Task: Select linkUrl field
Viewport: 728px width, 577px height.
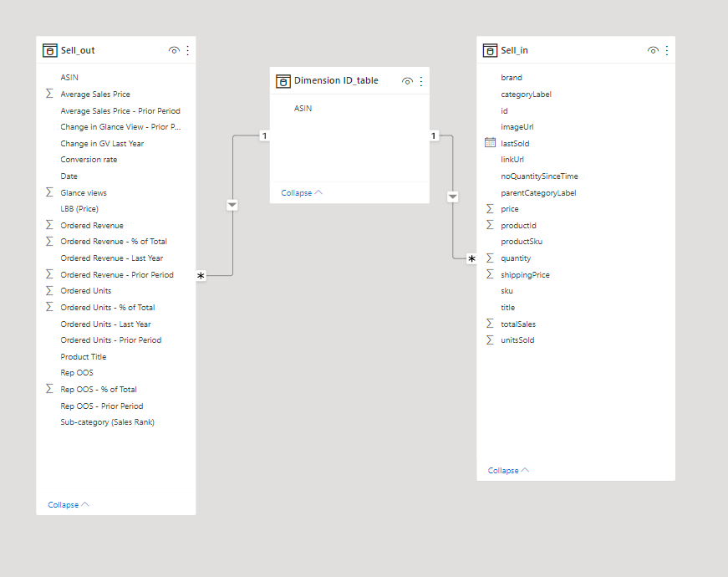Action: click(x=512, y=160)
